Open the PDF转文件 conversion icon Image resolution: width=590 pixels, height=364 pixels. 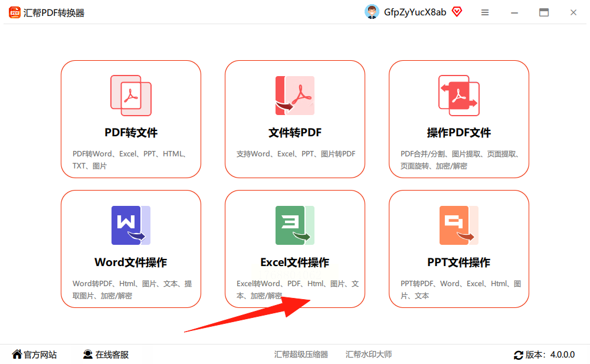131,95
